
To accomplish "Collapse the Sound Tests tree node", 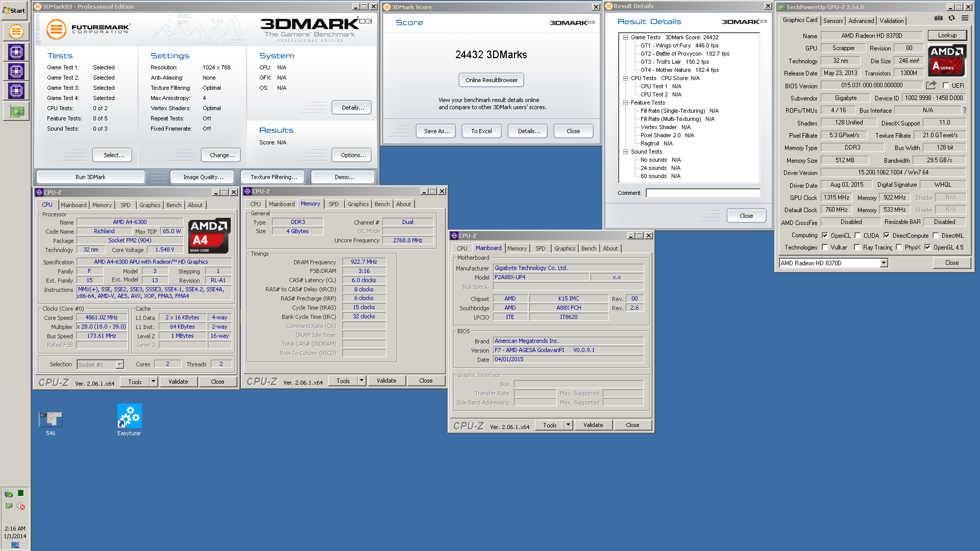I will 625,152.
